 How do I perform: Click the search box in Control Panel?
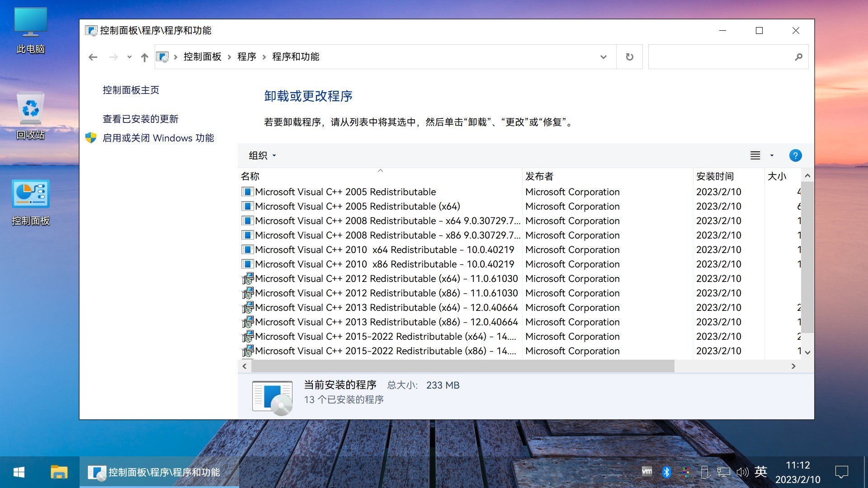721,57
